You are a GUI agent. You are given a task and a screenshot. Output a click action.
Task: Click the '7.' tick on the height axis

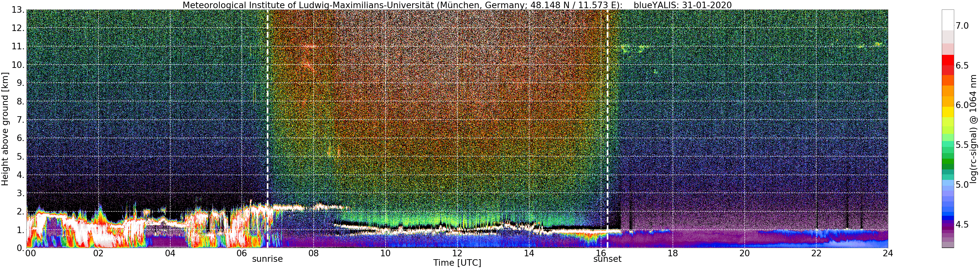click(x=20, y=120)
